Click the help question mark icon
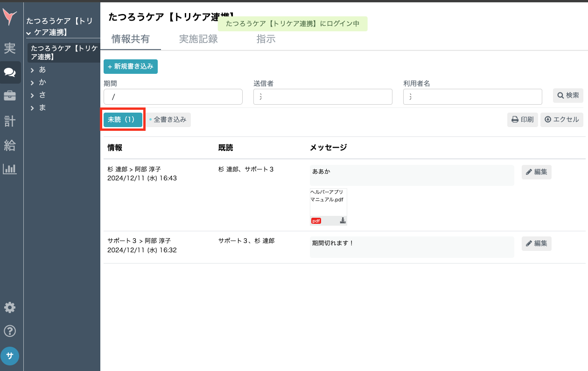This screenshot has height=371, width=588. tap(10, 331)
